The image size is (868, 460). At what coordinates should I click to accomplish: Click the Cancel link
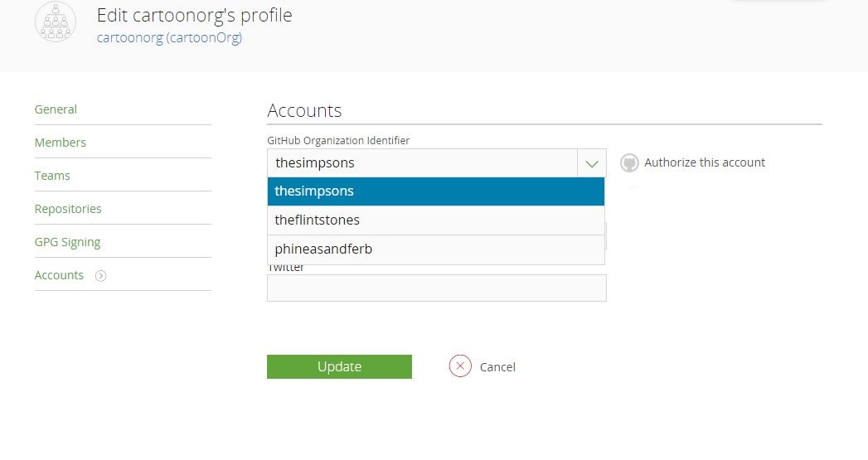tap(497, 367)
